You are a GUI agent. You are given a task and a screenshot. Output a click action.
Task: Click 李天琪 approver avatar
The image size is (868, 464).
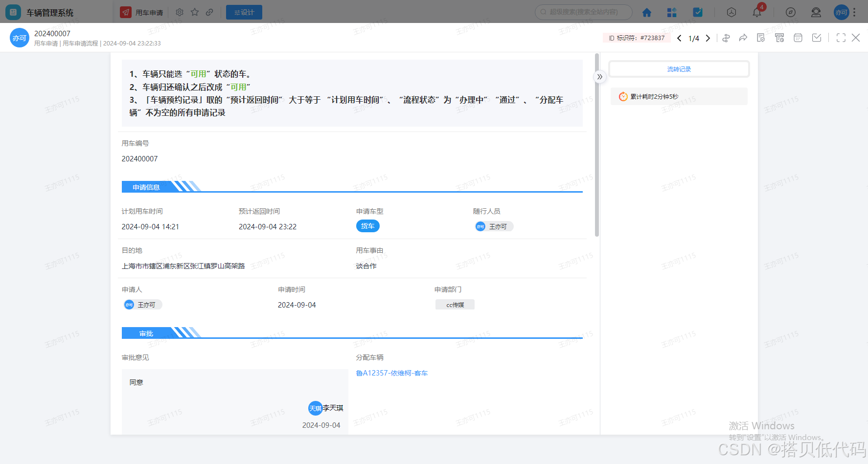316,408
